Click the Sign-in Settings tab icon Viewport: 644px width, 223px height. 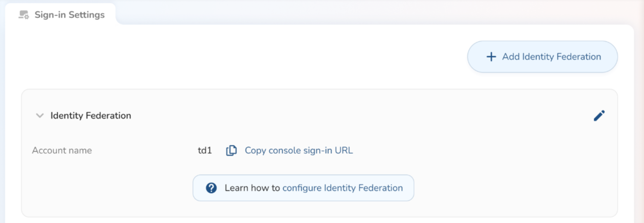click(23, 15)
